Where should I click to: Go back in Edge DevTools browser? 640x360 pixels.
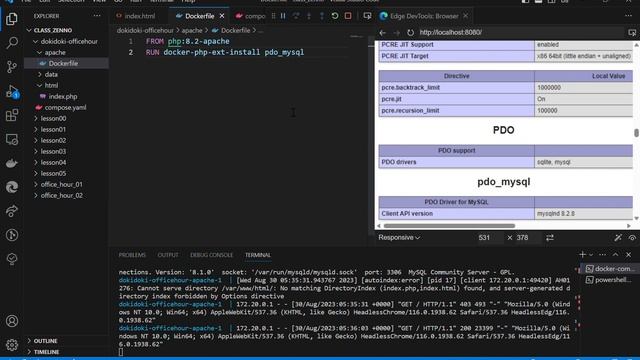(x=382, y=32)
